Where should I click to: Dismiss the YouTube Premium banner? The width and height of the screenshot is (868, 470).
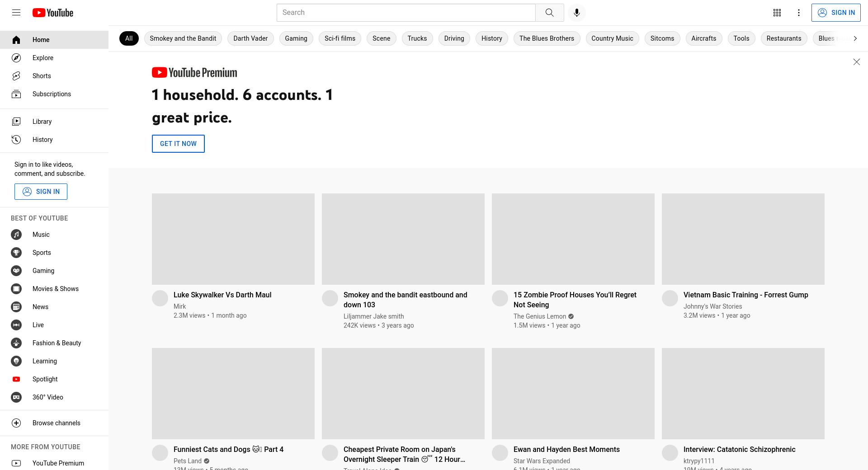pos(856,62)
